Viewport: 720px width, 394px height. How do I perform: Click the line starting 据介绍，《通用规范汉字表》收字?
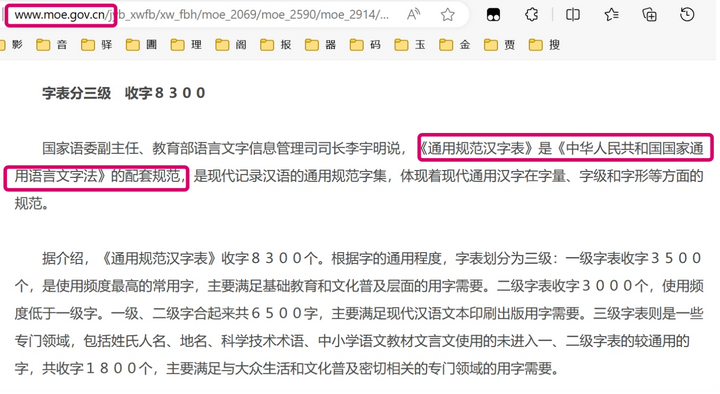click(372, 259)
